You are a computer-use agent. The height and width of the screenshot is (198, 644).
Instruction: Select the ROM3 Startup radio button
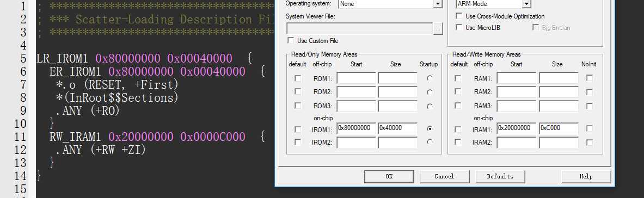pyautogui.click(x=430, y=106)
